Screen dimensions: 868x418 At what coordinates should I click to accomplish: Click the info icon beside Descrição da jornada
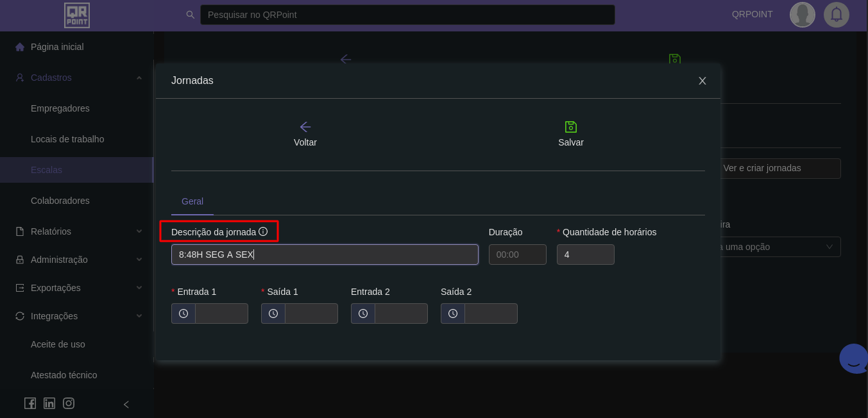(263, 231)
